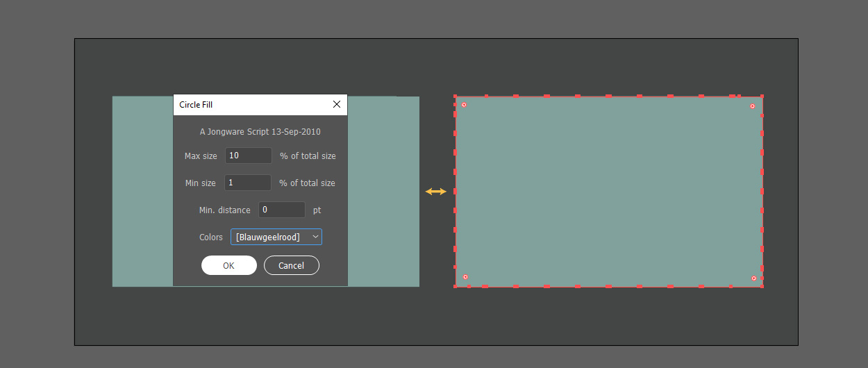
Task: Click the 'Colors' label
Action: coord(211,237)
